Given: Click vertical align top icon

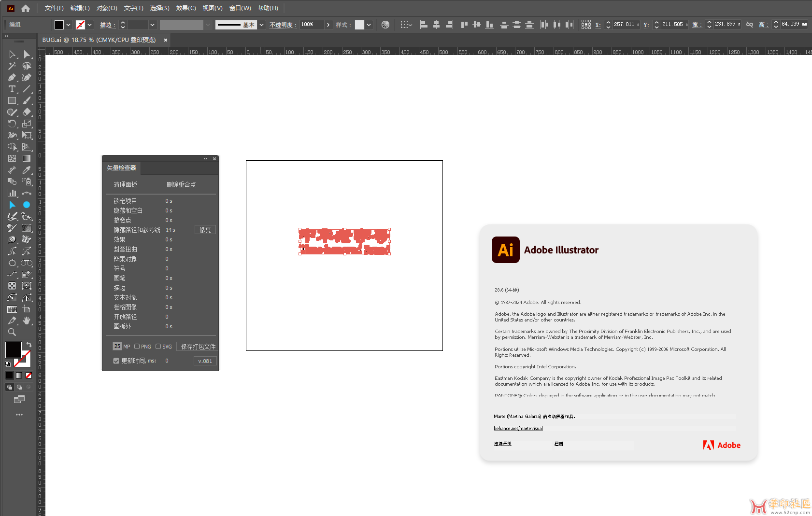Looking at the screenshot, I should click(x=464, y=25).
